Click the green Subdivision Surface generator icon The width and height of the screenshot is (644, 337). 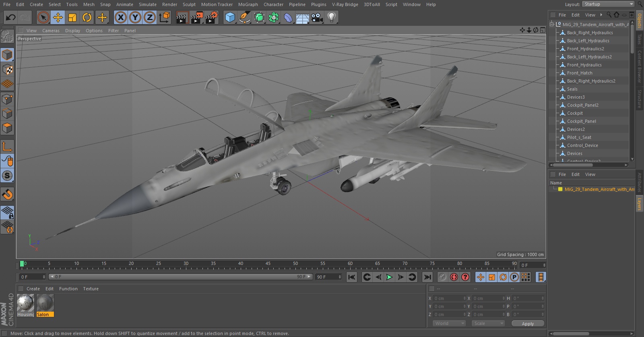coord(259,17)
